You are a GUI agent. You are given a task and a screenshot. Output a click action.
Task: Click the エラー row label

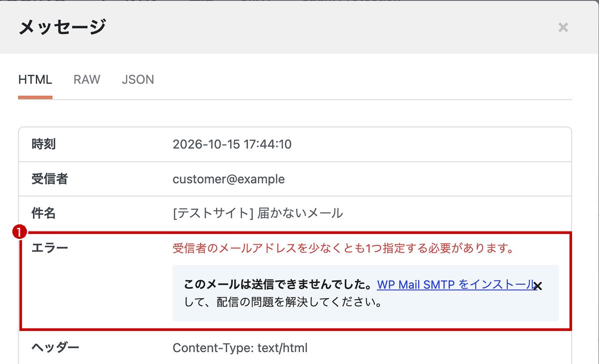tap(50, 248)
